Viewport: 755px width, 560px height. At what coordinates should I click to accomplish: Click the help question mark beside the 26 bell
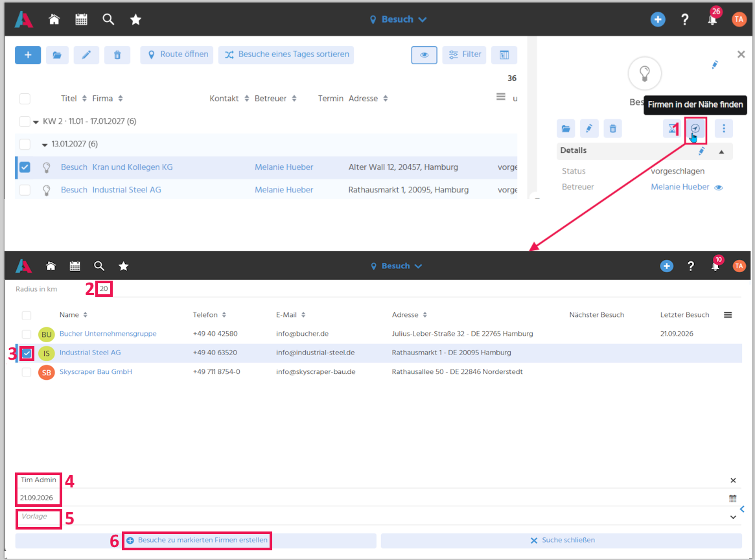(x=685, y=19)
